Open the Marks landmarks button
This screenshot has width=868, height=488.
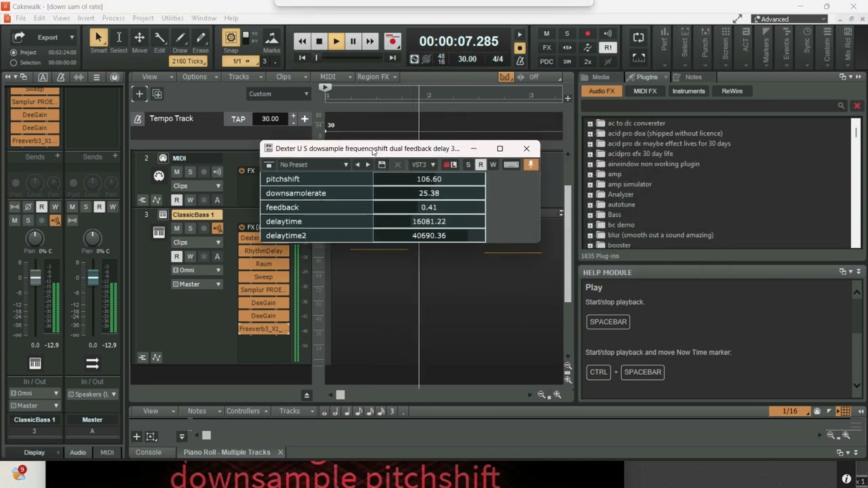[x=271, y=39]
